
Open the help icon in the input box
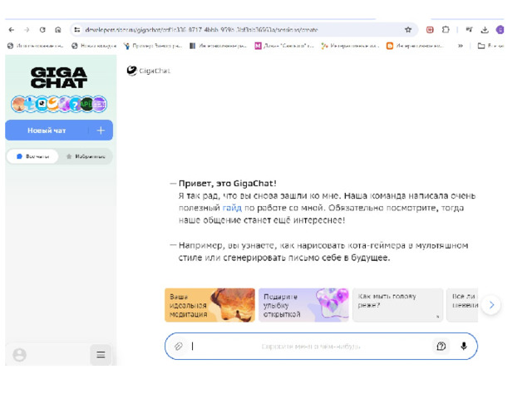pyautogui.click(x=441, y=346)
